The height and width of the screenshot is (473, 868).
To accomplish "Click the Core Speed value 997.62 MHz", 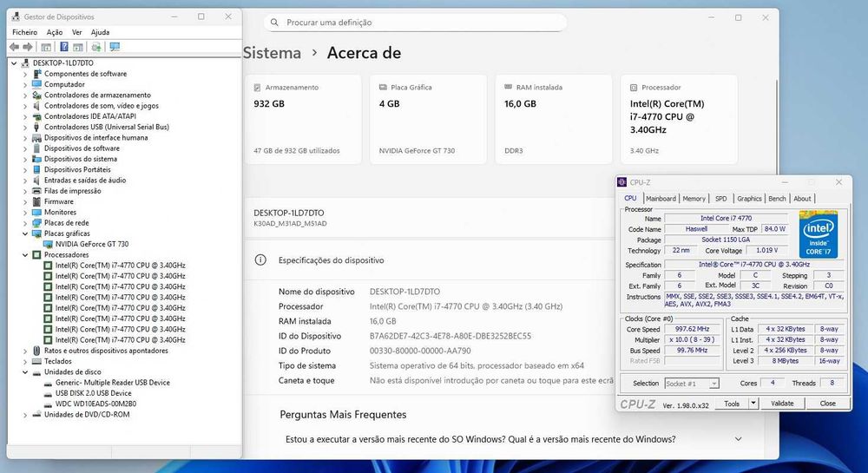I will 692,329.
